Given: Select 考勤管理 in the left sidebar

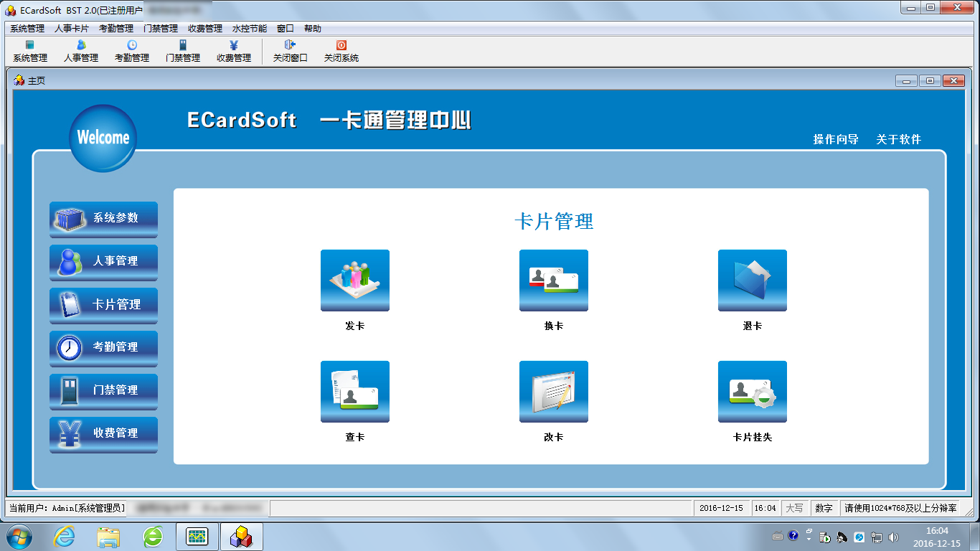Looking at the screenshot, I should click(x=103, y=349).
